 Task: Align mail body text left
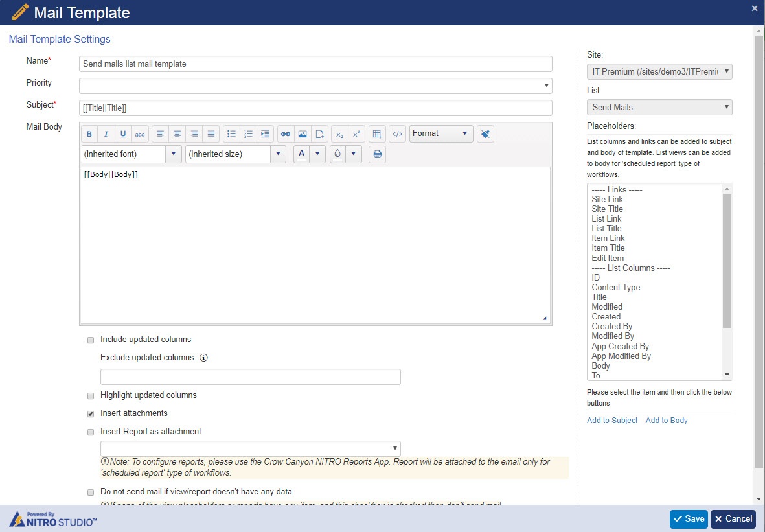161,134
